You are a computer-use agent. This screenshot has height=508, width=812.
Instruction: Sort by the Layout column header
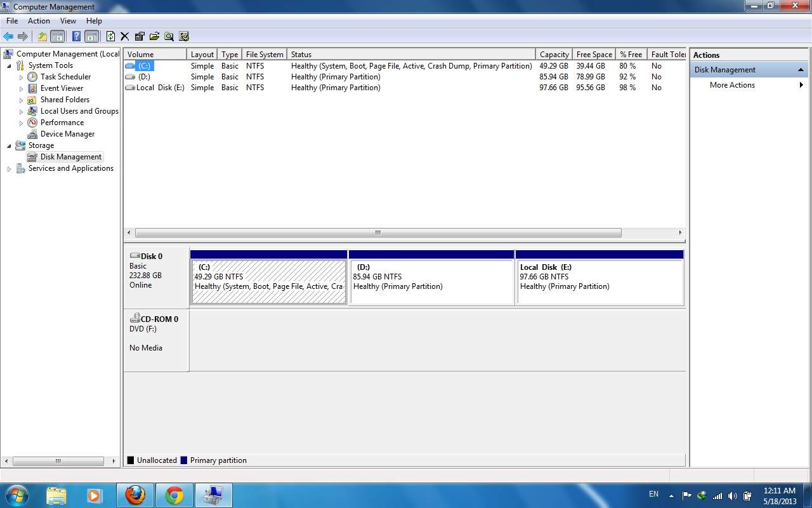[202, 55]
